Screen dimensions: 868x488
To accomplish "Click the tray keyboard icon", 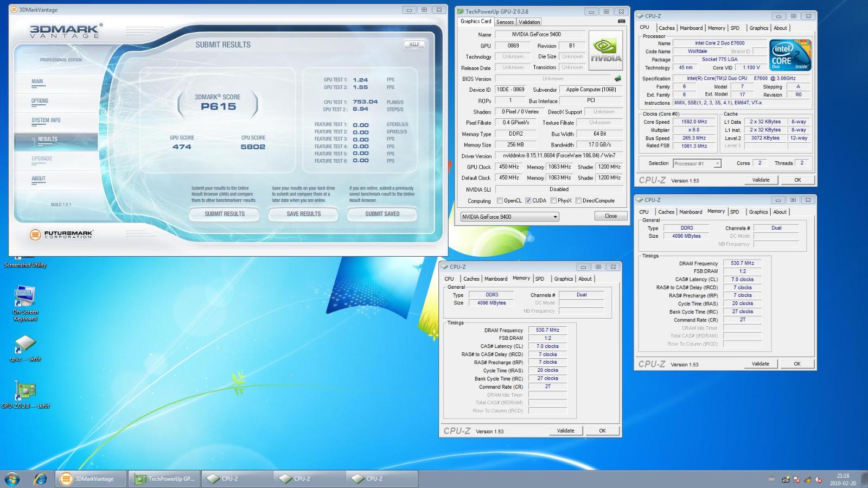I will [x=771, y=479].
